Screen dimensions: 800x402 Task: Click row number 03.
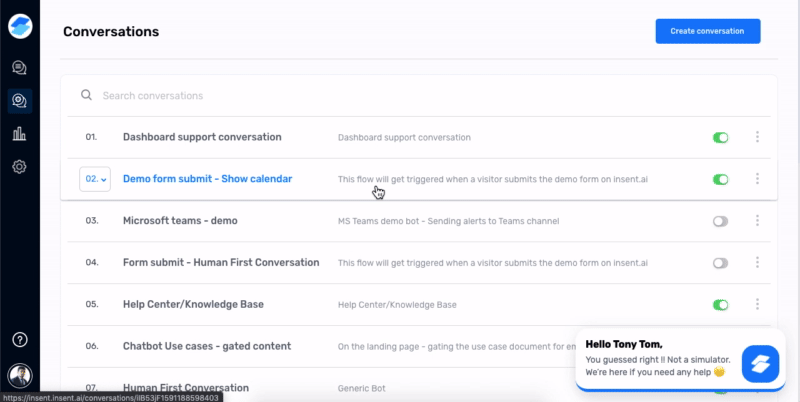tap(92, 221)
